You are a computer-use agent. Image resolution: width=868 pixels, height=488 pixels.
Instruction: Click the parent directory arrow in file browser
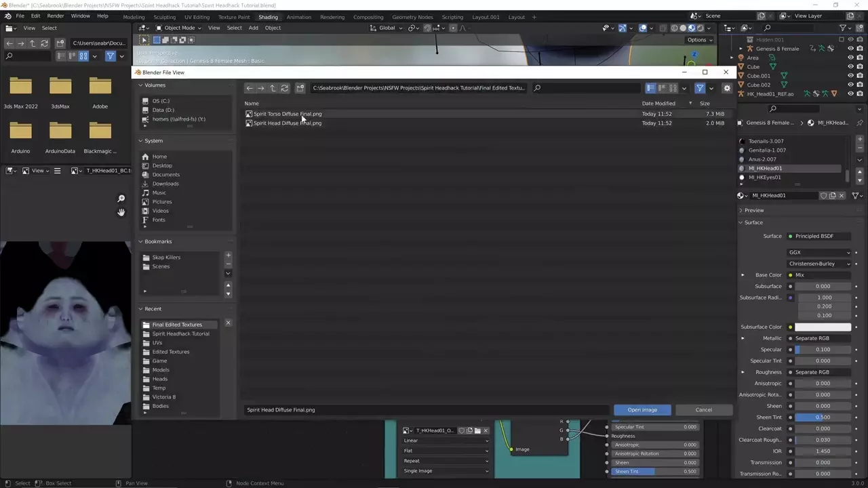[273, 88]
